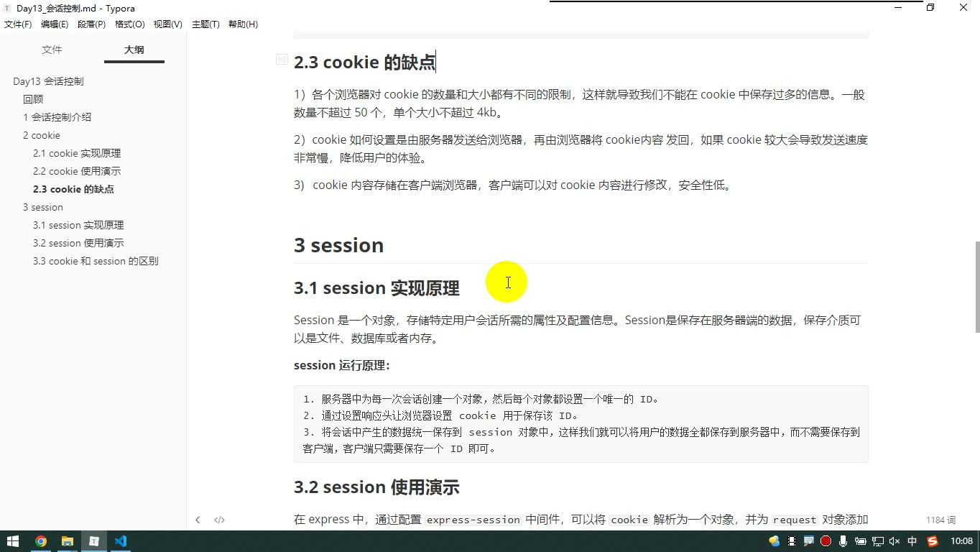Viewport: 980px width, 552px height.
Task: Jump to 3 session in outline
Action: (x=43, y=207)
